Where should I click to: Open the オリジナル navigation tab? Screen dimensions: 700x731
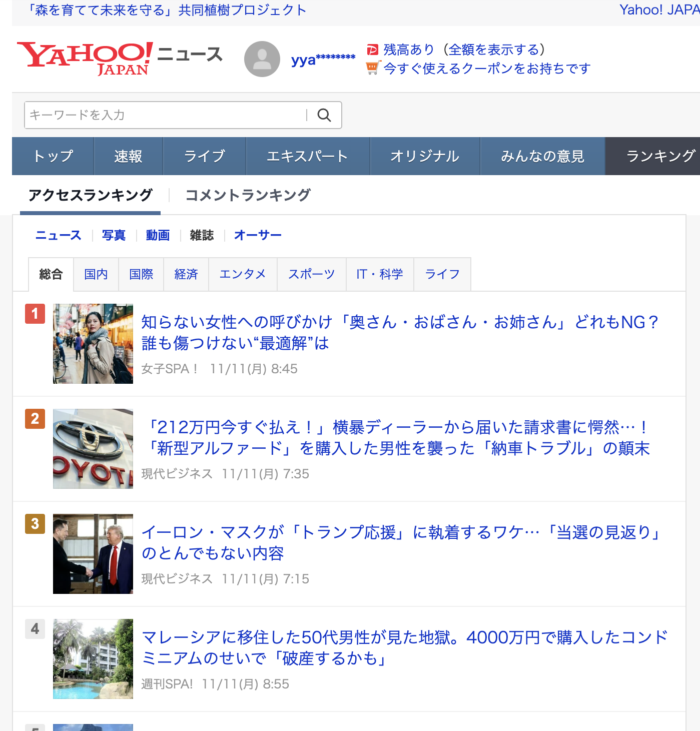tap(425, 156)
